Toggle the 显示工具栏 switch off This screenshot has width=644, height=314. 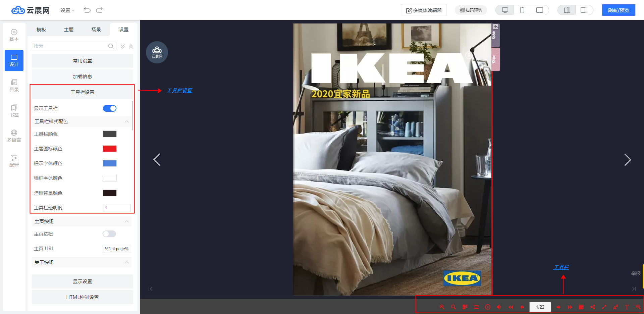coord(110,108)
